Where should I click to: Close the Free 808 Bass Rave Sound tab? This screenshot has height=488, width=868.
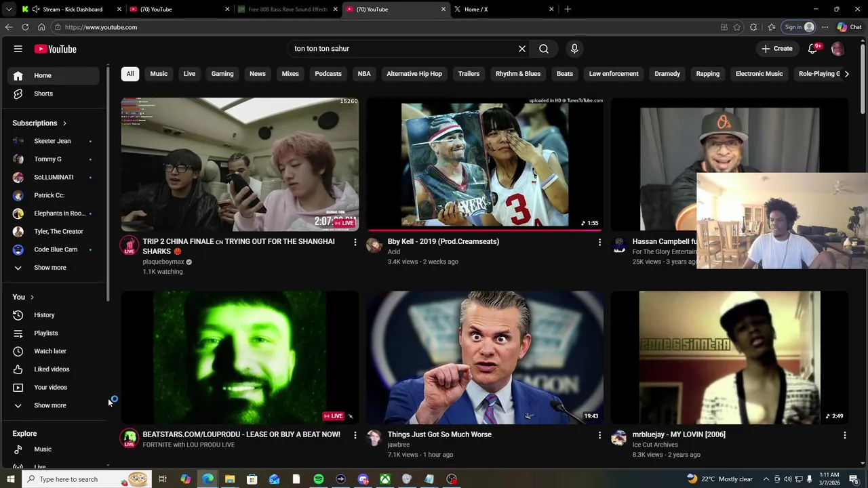(335, 9)
